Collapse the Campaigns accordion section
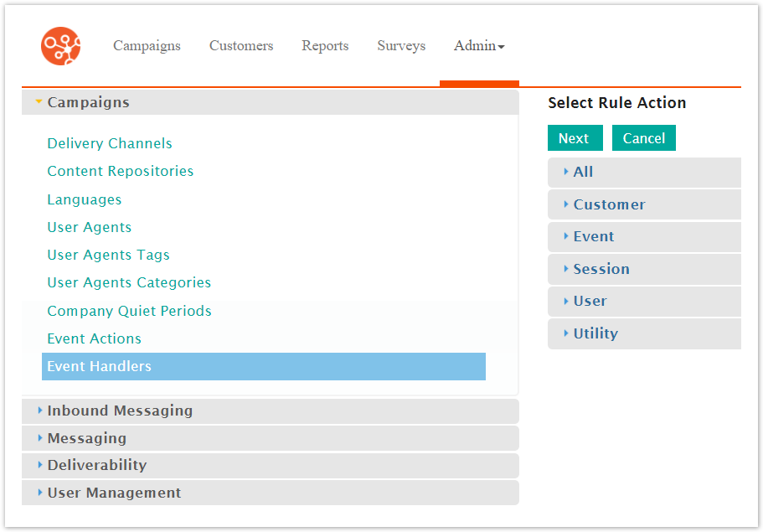The image size is (763, 532). coord(270,102)
